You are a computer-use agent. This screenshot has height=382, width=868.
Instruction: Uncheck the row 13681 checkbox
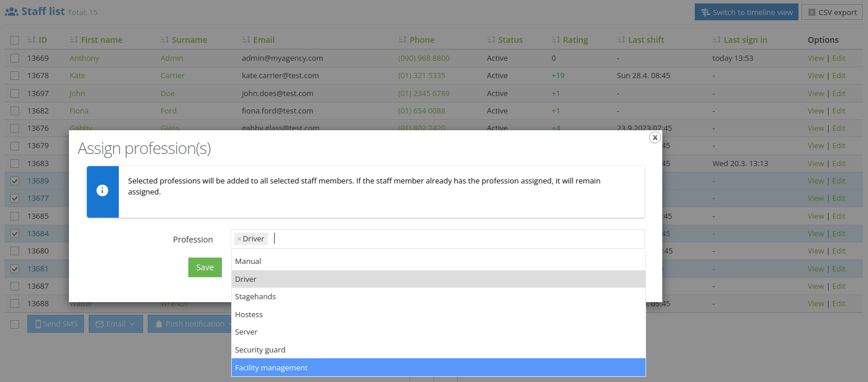click(x=15, y=269)
